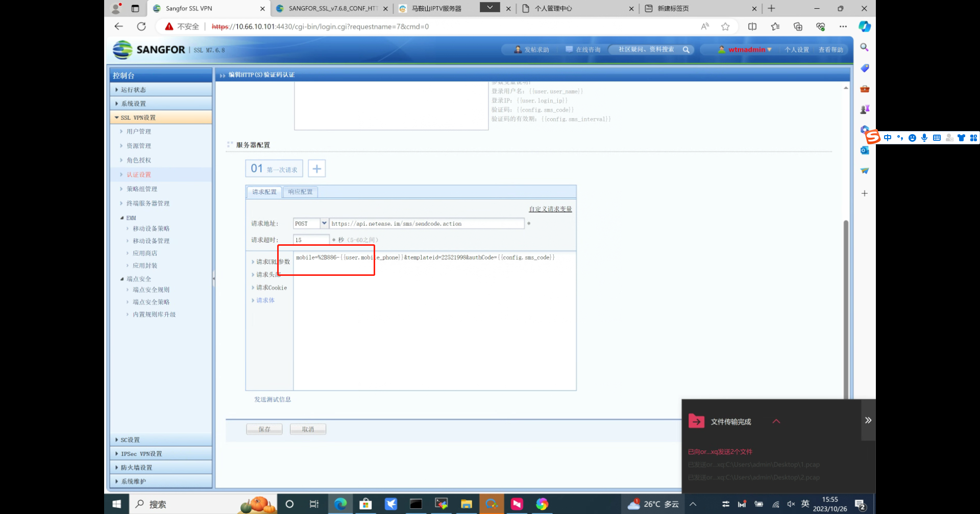Expand the 系统设置 menu section
The height and width of the screenshot is (514, 980).
pos(133,104)
